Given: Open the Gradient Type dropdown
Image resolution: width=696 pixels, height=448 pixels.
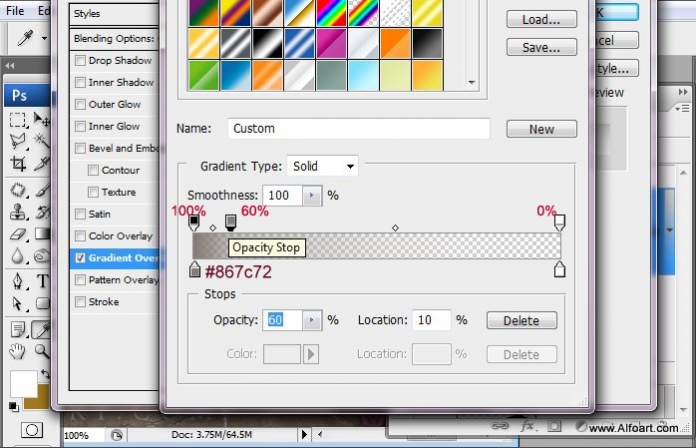Looking at the screenshot, I should pos(323,167).
